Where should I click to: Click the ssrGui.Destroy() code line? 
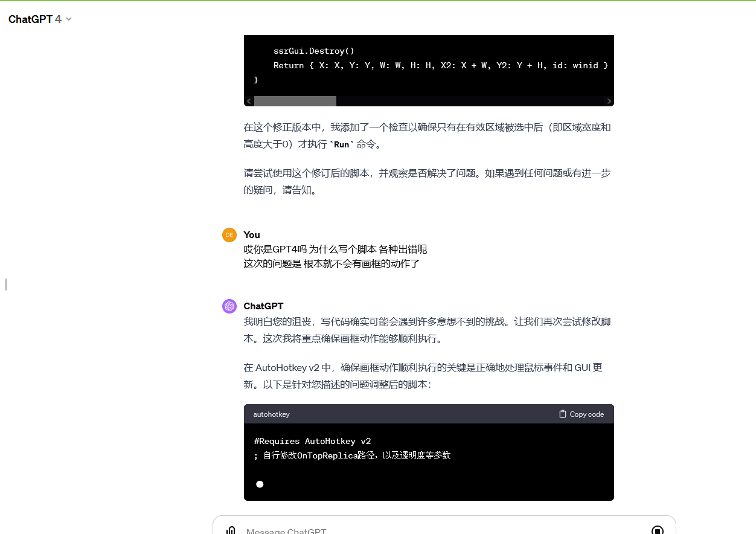pos(314,51)
